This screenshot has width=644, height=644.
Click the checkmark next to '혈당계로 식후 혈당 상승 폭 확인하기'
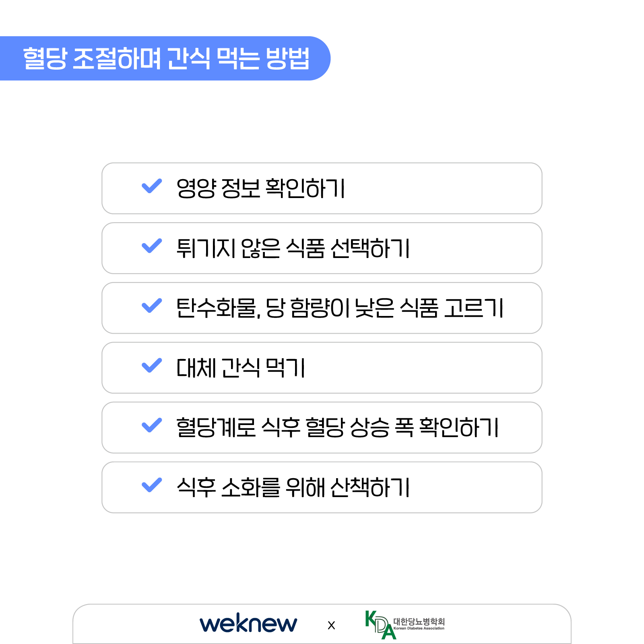(x=152, y=425)
